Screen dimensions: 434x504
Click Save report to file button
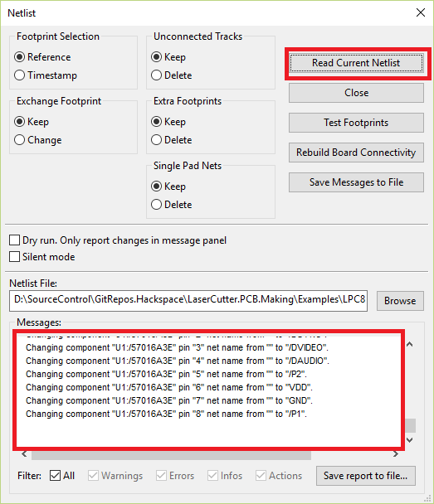point(366,476)
